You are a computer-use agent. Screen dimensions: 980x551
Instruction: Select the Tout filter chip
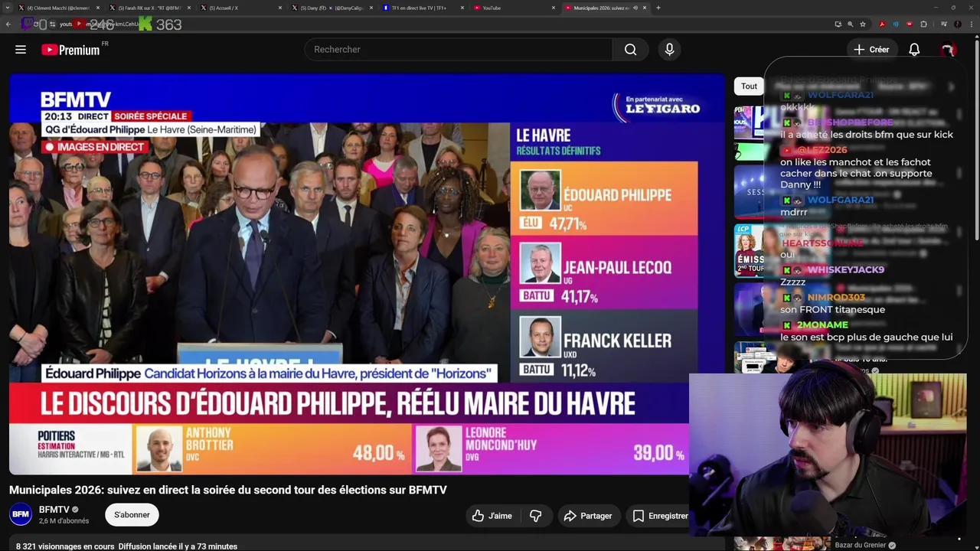tap(749, 86)
